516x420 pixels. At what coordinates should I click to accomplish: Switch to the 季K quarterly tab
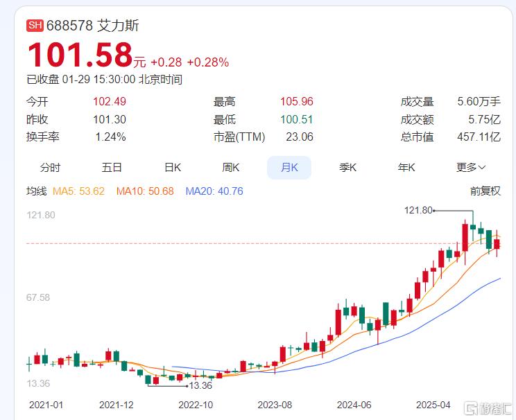click(x=348, y=168)
